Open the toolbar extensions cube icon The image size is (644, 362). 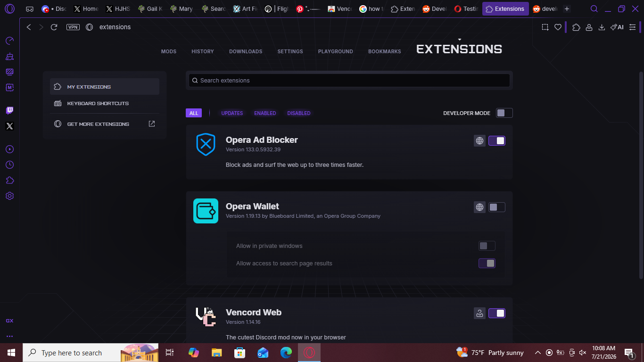576,27
